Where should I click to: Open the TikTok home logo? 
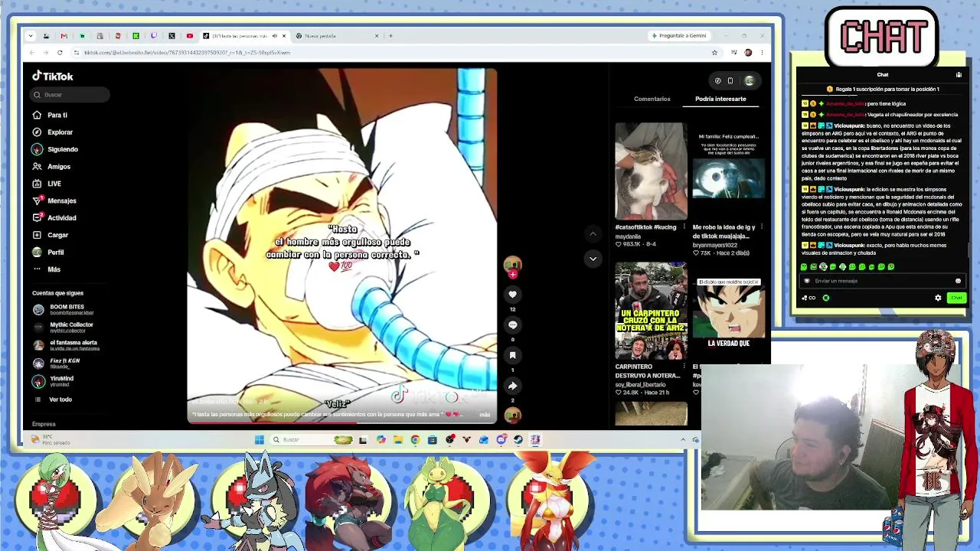pyautogui.click(x=53, y=76)
